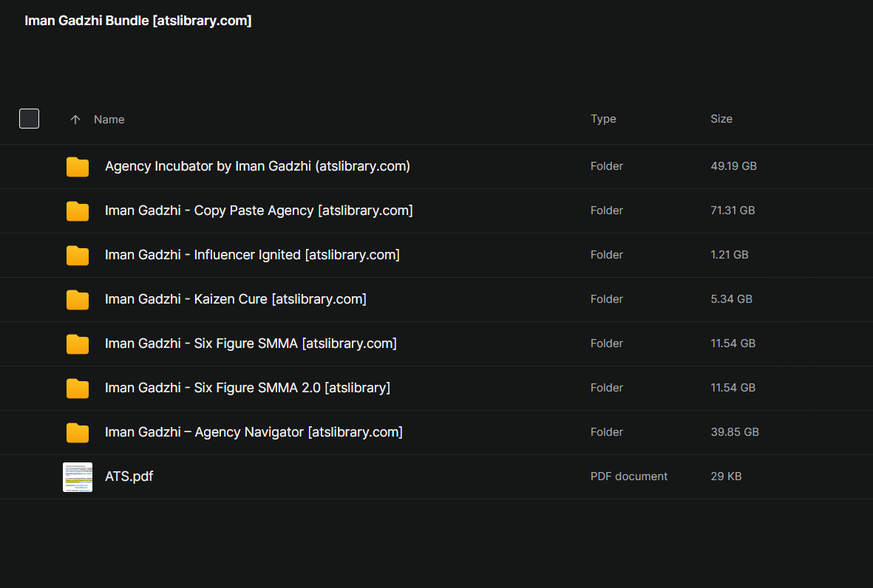Open Iman Gadzhi - Kaizen Cure folder name

236,299
